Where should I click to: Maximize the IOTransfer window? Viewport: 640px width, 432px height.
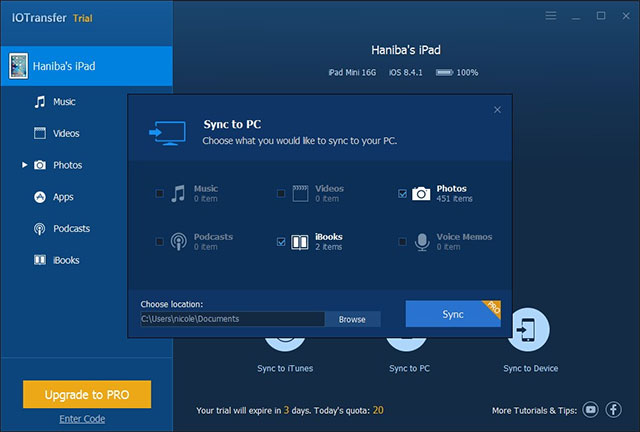(x=601, y=16)
